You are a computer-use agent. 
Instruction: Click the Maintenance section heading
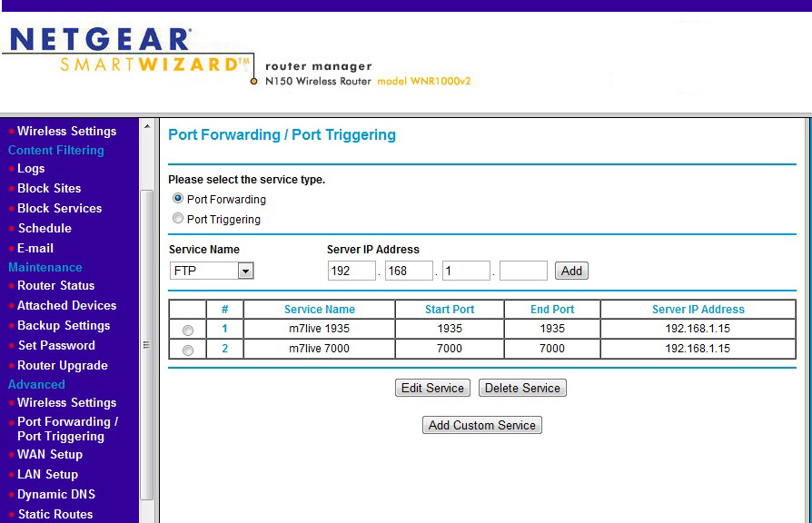point(45,267)
